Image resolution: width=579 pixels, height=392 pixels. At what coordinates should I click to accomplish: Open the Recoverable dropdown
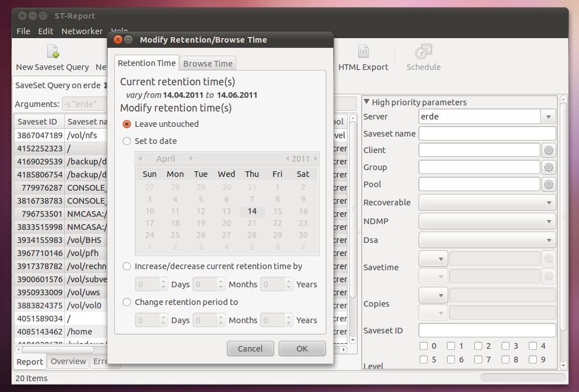[487, 203]
